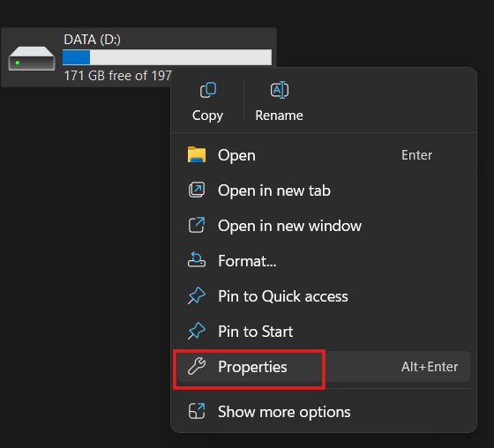Click the Pin to Quick access pin icon
The image size is (494, 448).
pyautogui.click(x=197, y=295)
